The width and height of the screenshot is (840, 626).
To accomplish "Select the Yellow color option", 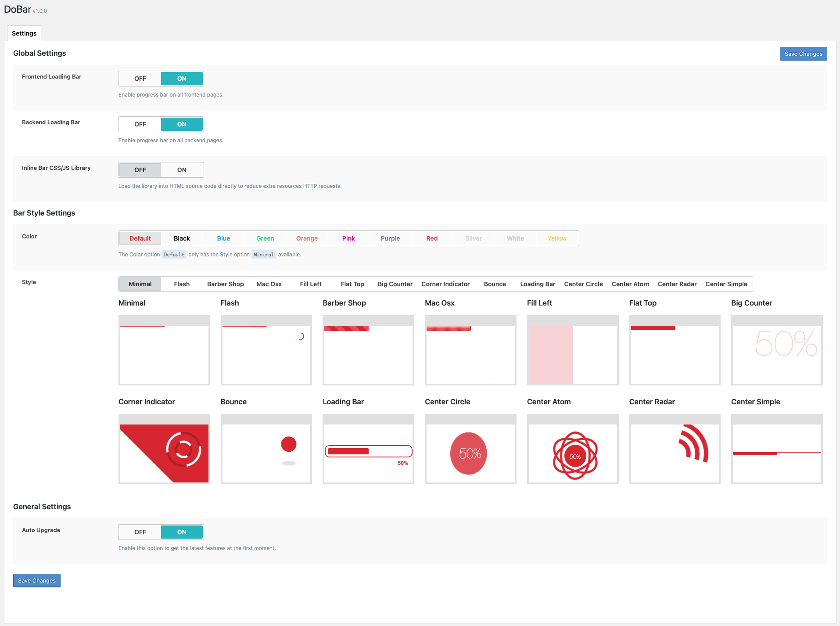I will (x=557, y=238).
